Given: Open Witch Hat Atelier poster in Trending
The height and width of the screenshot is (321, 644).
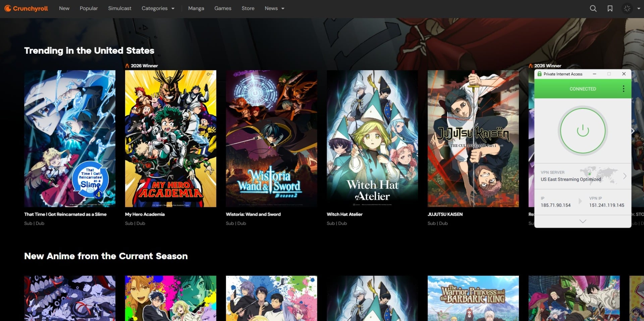Looking at the screenshot, I should click(x=372, y=138).
